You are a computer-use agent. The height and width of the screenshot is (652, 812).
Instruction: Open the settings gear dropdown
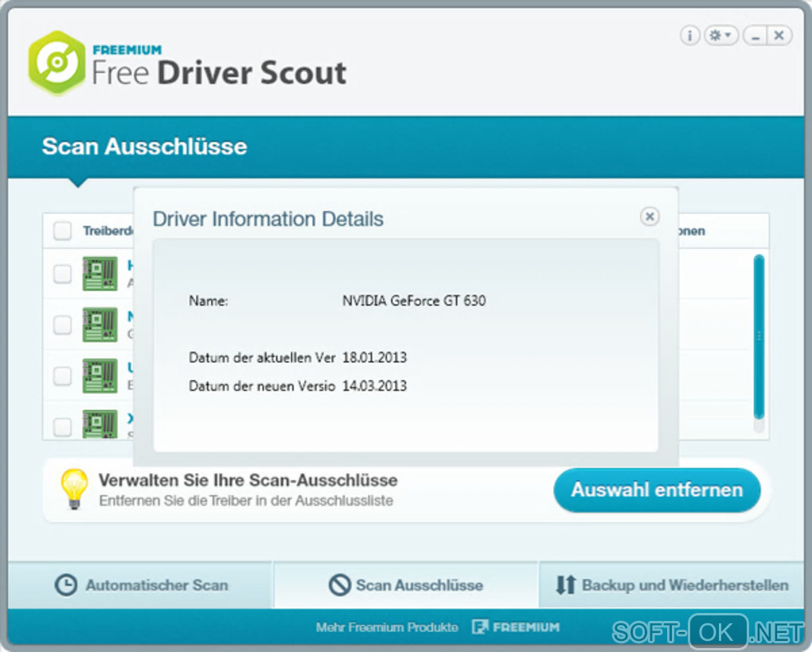pyautogui.click(x=720, y=35)
